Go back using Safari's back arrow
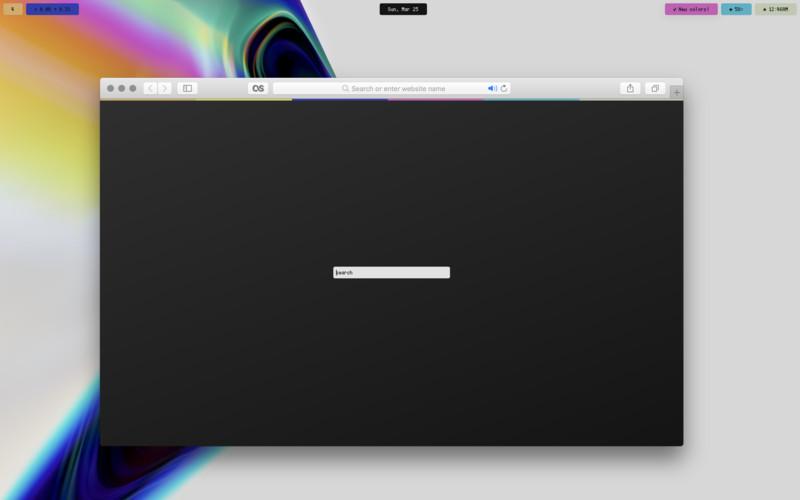Screen dimensions: 800x500 150,88
